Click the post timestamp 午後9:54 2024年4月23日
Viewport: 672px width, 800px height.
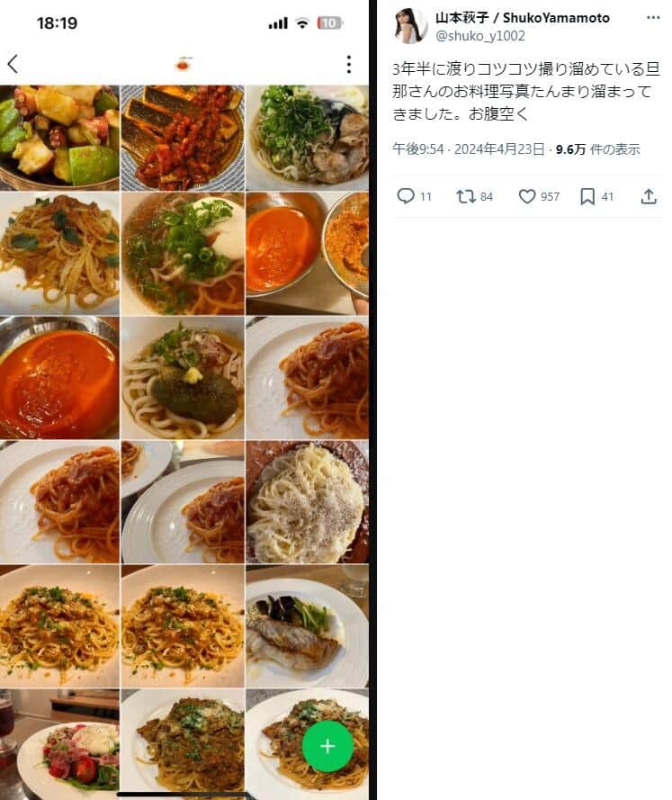[x=468, y=149]
